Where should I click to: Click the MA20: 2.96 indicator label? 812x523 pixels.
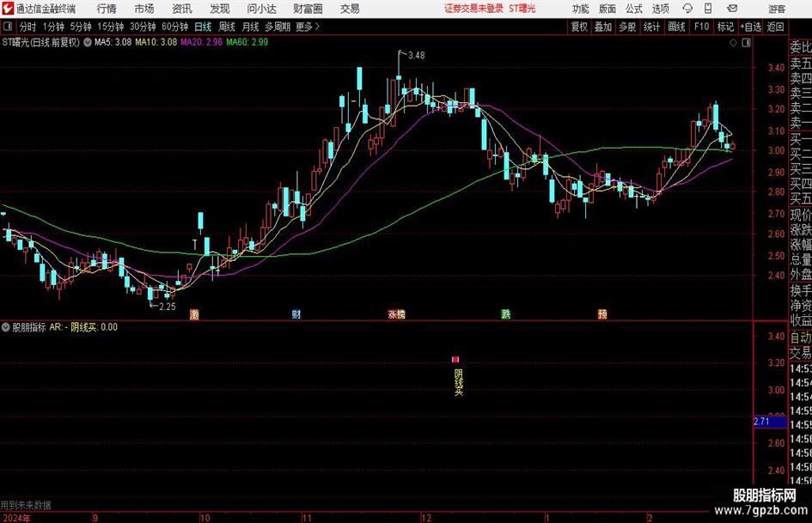click(201, 42)
